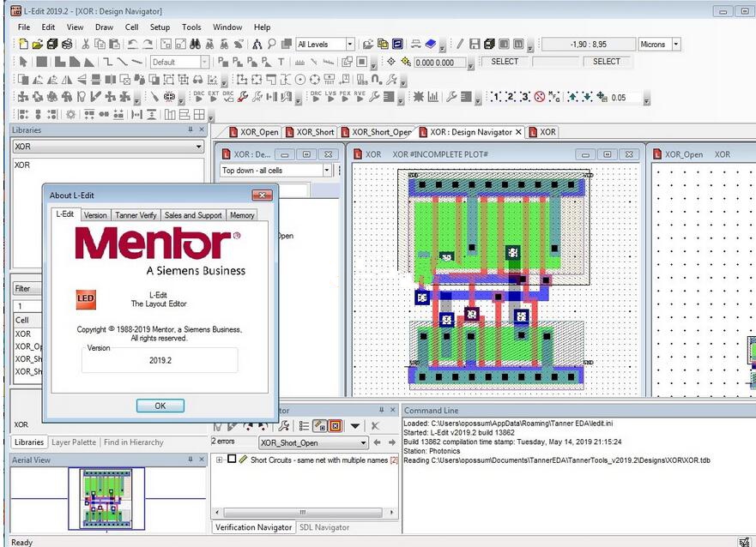Click the histogram chart icon
Screen dimensions: 756x547
tap(433, 97)
